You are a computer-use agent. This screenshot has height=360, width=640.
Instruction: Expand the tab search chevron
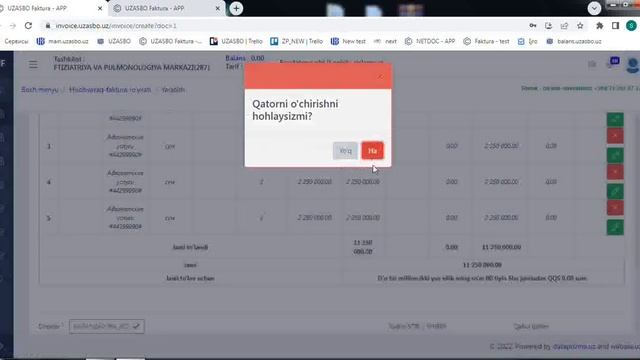(x=594, y=8)
